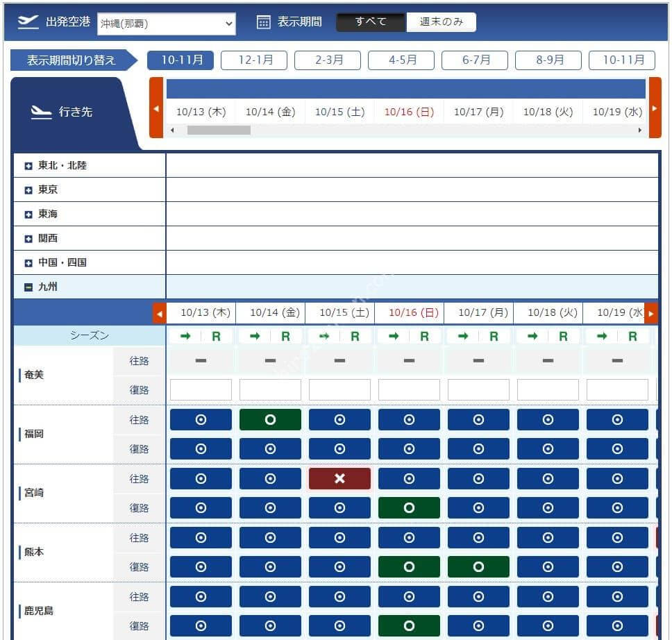The image size is (672, 640).
Task: Select 鹿児島 復路 on 10/19
Action: (x=618, y=626)
